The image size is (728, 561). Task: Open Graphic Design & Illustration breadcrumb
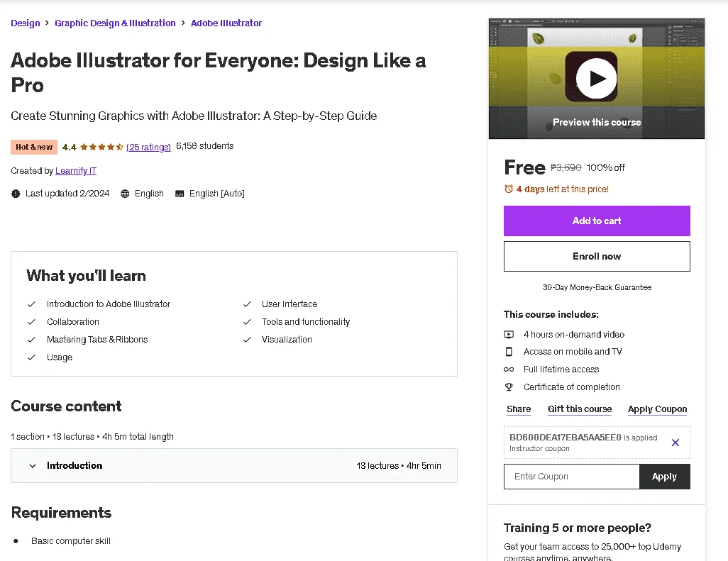pyautogui.click(x=115, y=23)
